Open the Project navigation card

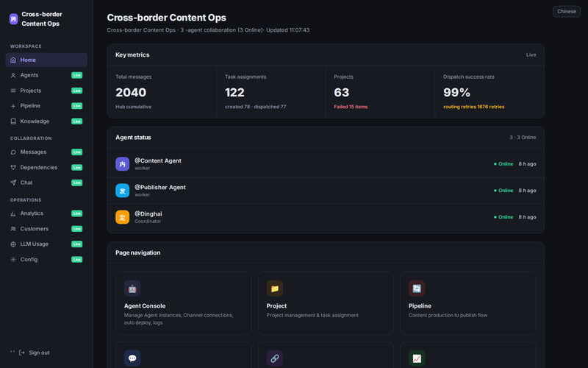pos(326,303)
